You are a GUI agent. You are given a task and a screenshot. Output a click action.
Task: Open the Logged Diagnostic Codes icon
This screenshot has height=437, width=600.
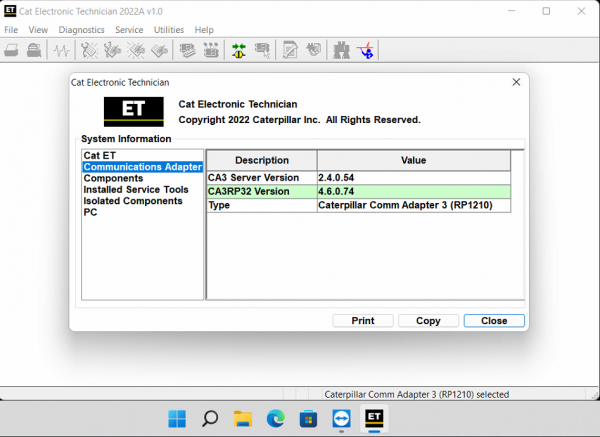pos(112,50)
